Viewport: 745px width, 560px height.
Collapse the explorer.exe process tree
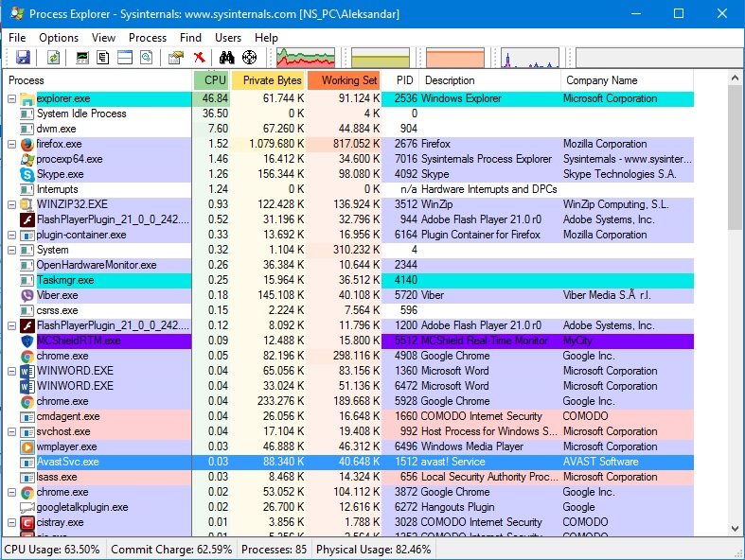(x=12, y=98)
